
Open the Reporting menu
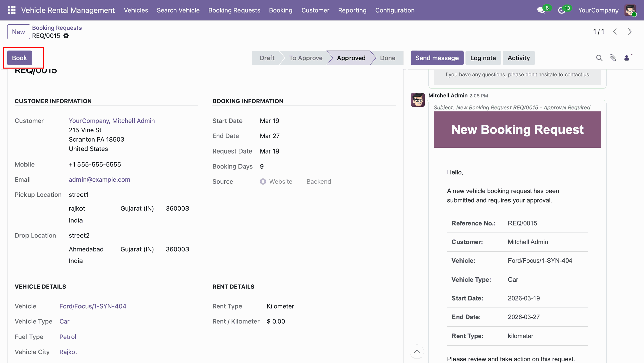pos(352,10)
